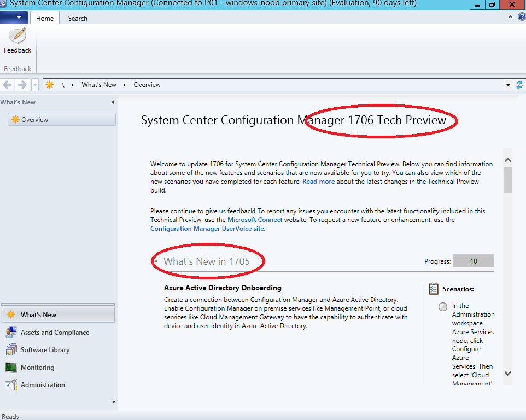Click the Monitoring workspace icon
526x420 pixels.
11,367
